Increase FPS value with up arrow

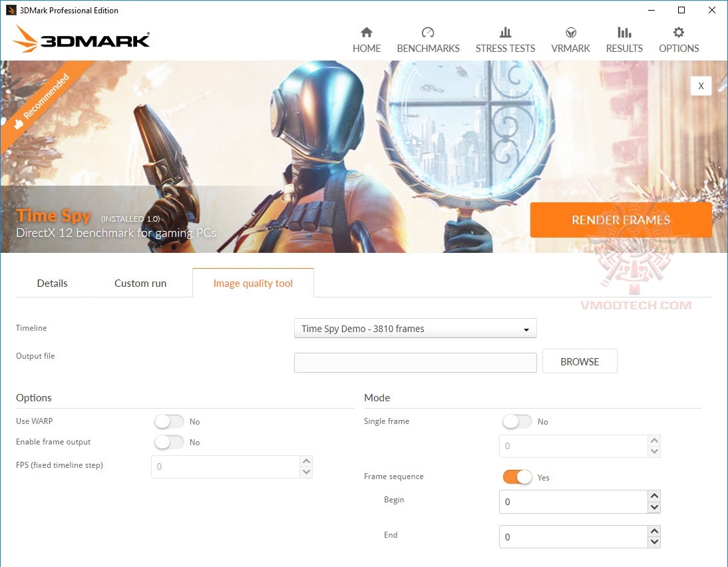coord(306,461)
